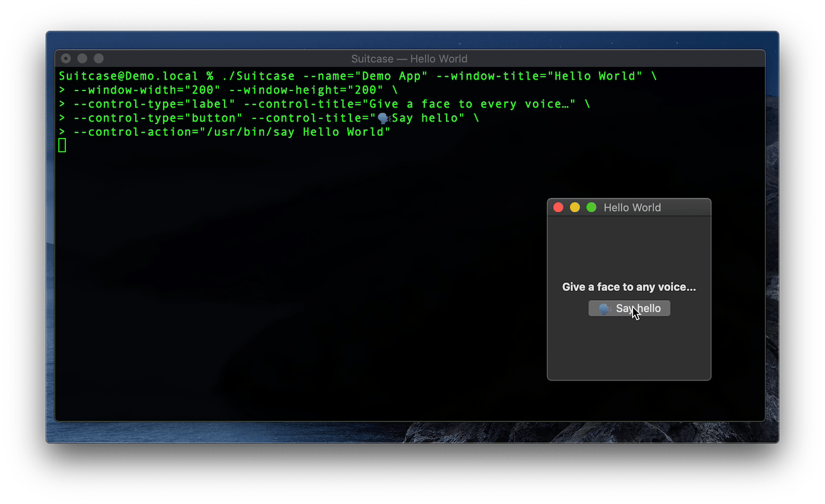Click the speech emoji in terminal command

384,119
